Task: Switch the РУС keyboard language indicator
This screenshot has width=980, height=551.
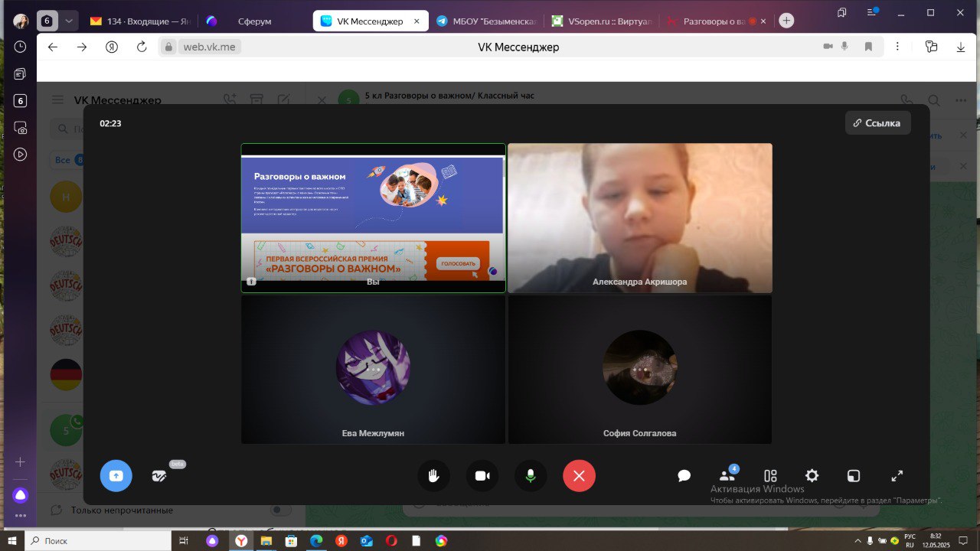Action: click(x=910, y=540)
